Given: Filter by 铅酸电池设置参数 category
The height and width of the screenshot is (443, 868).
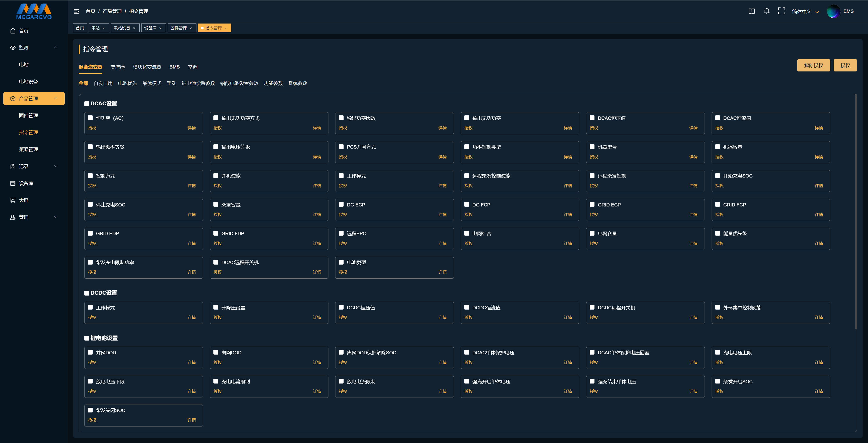Looking at the screenshot, I should click(x=239, y=83).
